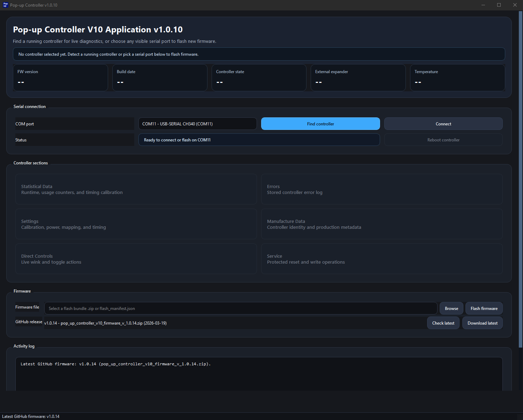Click the Flash firmware button
The height and width of the screenshot is (420, 523).
pyautogui.click(x=484, y=308)
